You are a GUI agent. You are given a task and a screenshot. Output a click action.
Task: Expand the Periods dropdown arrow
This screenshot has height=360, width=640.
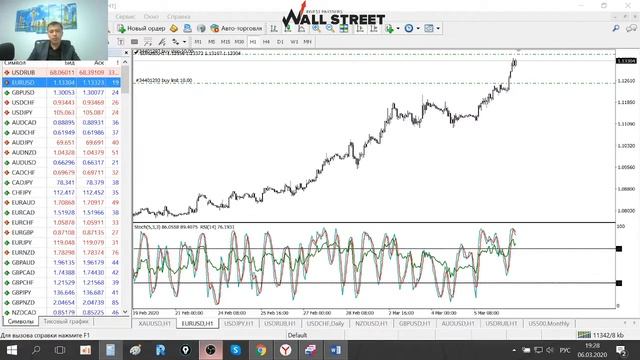click(418, 29)
